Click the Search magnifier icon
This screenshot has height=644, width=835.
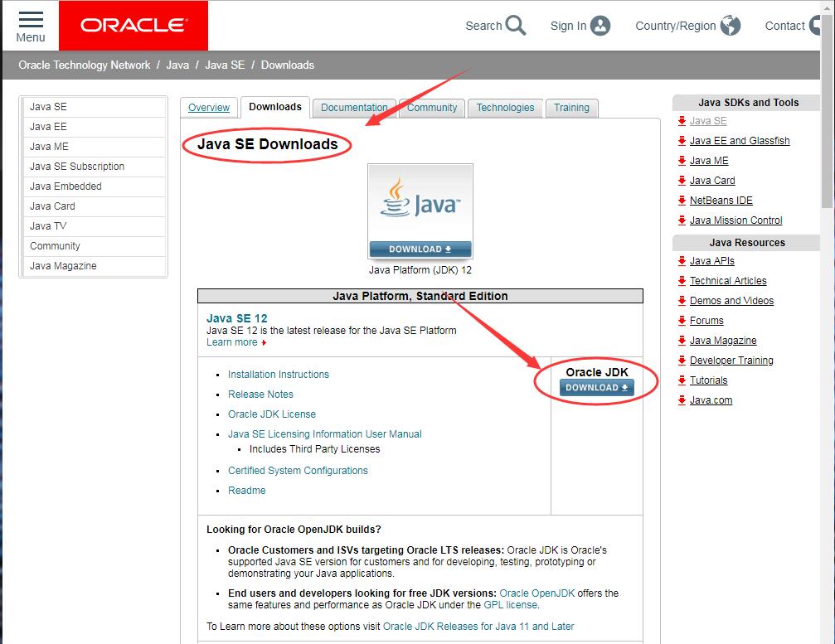pos(516,25)
